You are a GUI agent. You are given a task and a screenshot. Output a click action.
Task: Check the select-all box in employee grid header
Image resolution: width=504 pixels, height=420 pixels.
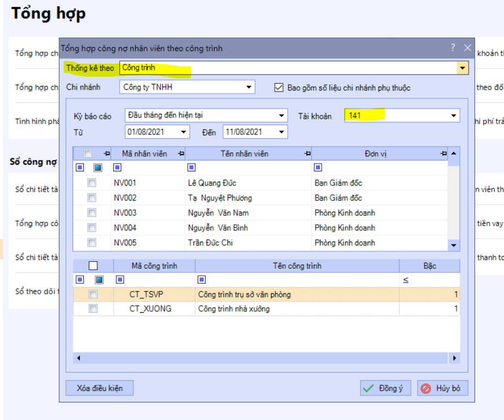[88, 153]
